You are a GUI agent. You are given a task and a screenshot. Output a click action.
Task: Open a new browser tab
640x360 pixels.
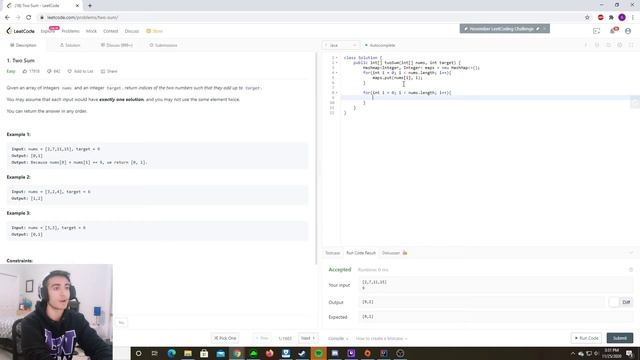pyautogui.click(x=90, y=6)
